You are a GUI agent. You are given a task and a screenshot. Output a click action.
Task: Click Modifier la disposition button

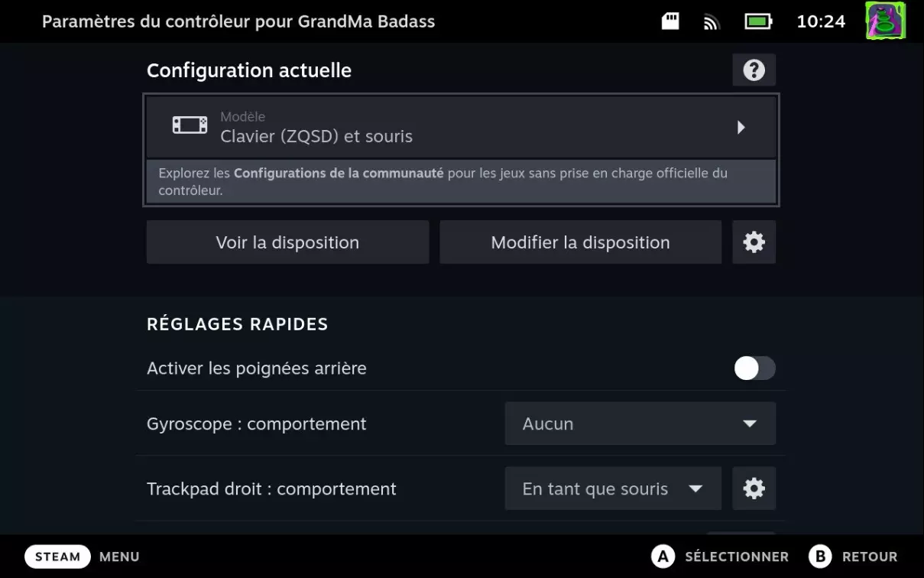tap(580, 242)
